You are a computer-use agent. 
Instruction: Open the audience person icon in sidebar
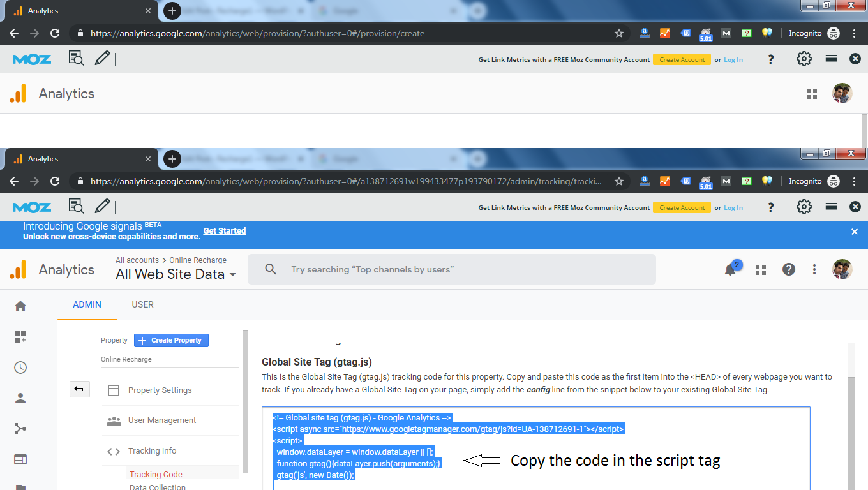[x=20, y=398]
